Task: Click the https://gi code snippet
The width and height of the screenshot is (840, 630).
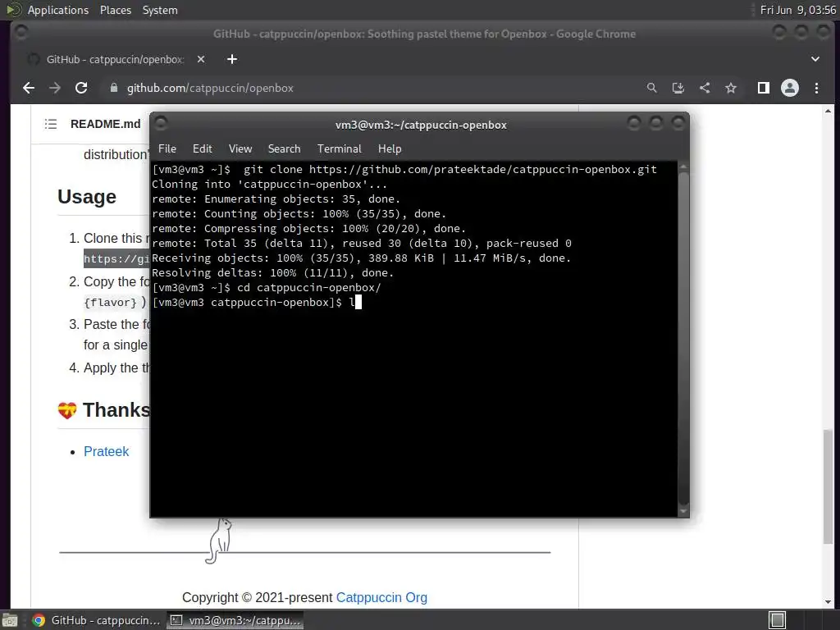Action: click(116, 258)
